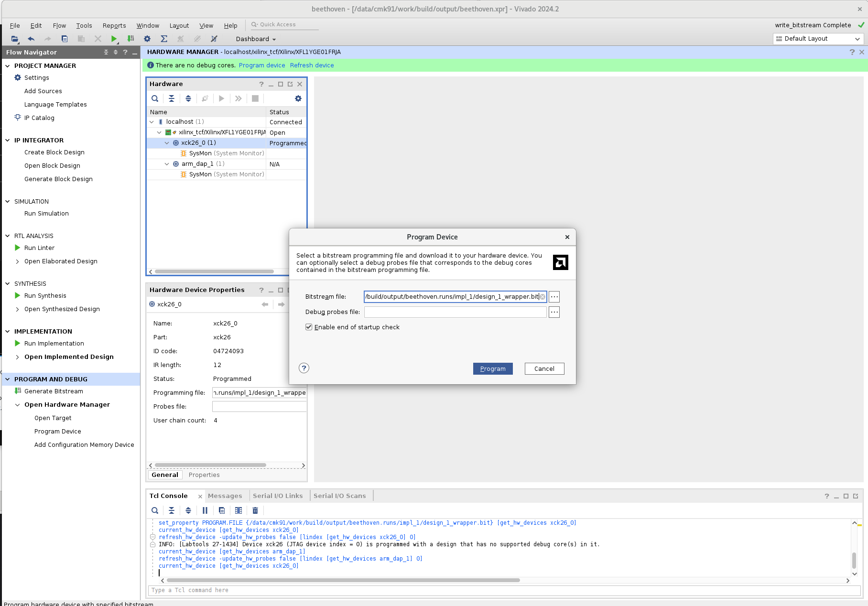Screen dimensions: 868x606
Task: Click the Hardware panel horizontal scrollbar
Action: click(214, 271)
